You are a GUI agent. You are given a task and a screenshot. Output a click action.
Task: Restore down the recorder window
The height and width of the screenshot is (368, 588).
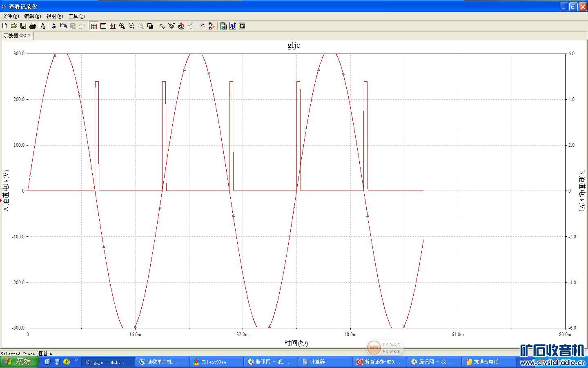click(x=573, y=7)
